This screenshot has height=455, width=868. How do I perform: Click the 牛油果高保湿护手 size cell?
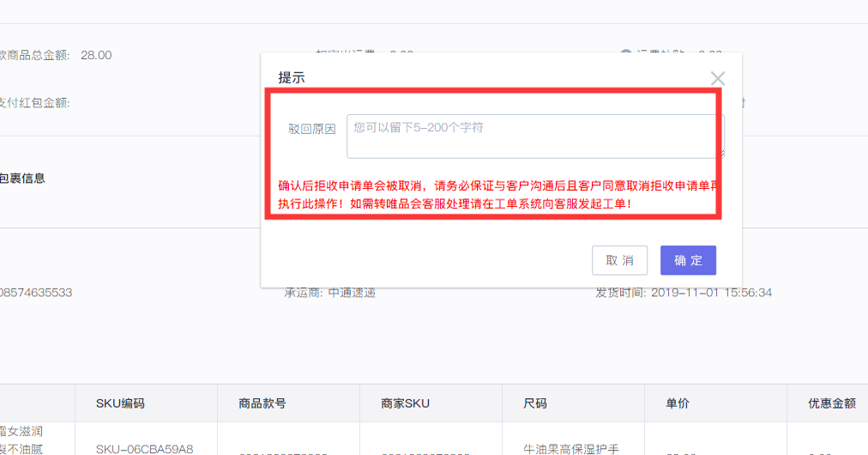pos(571,449)
